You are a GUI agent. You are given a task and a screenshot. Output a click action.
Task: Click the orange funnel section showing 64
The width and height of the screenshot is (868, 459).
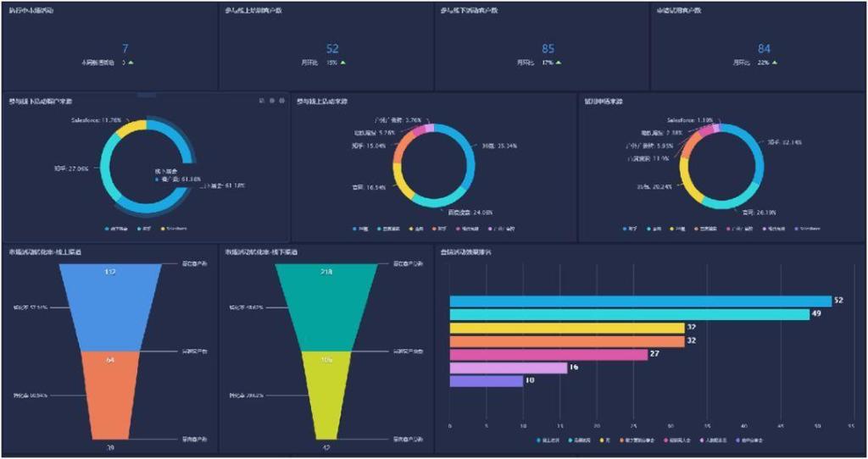coord(111,395)
